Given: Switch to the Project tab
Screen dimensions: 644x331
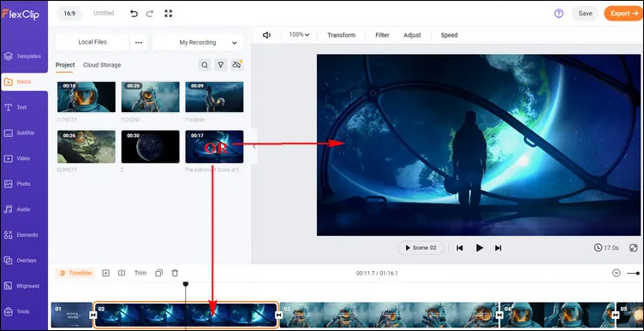Looking at the screenshot, I should click(x=65, y=65).
